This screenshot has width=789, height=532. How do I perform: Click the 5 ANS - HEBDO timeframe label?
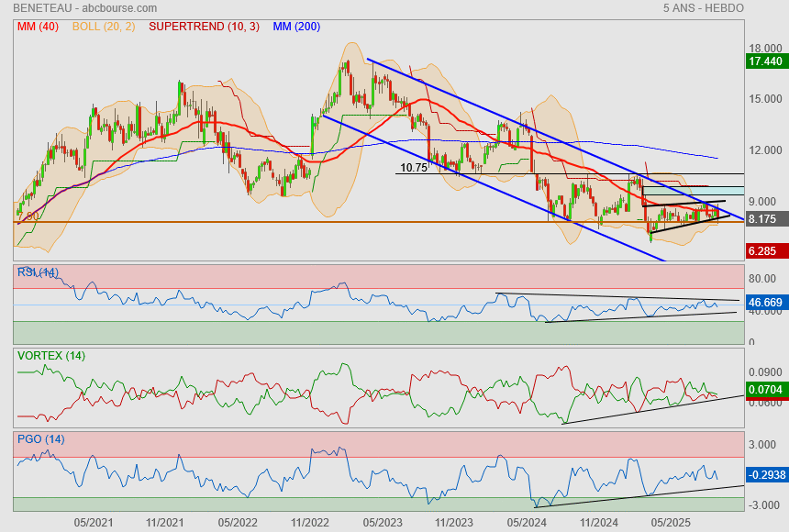[x=703, y=8]
